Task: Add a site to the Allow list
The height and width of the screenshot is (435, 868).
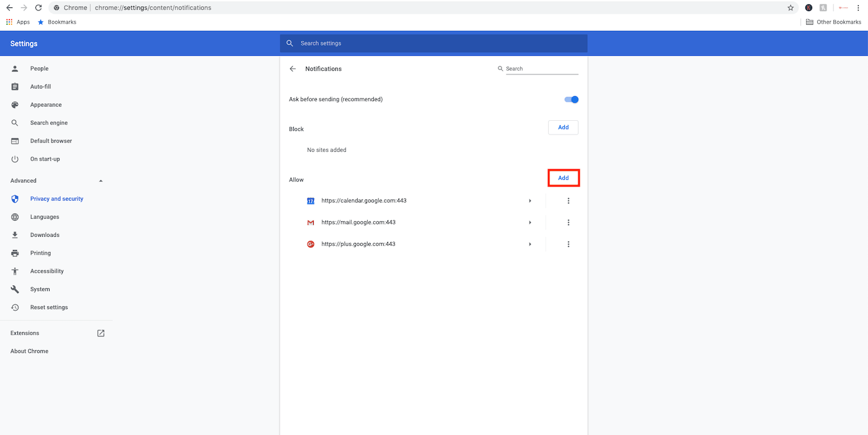Action: (563, 178)
